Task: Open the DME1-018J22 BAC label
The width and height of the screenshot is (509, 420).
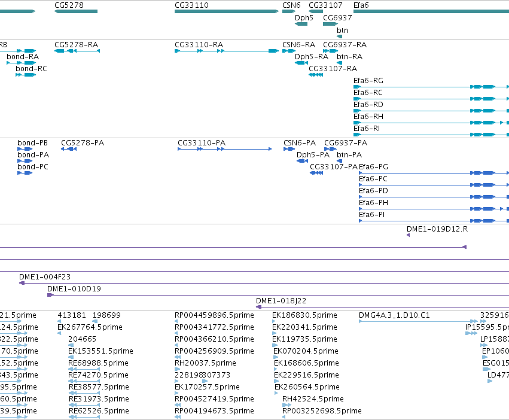Action: (x=281, y=301)
